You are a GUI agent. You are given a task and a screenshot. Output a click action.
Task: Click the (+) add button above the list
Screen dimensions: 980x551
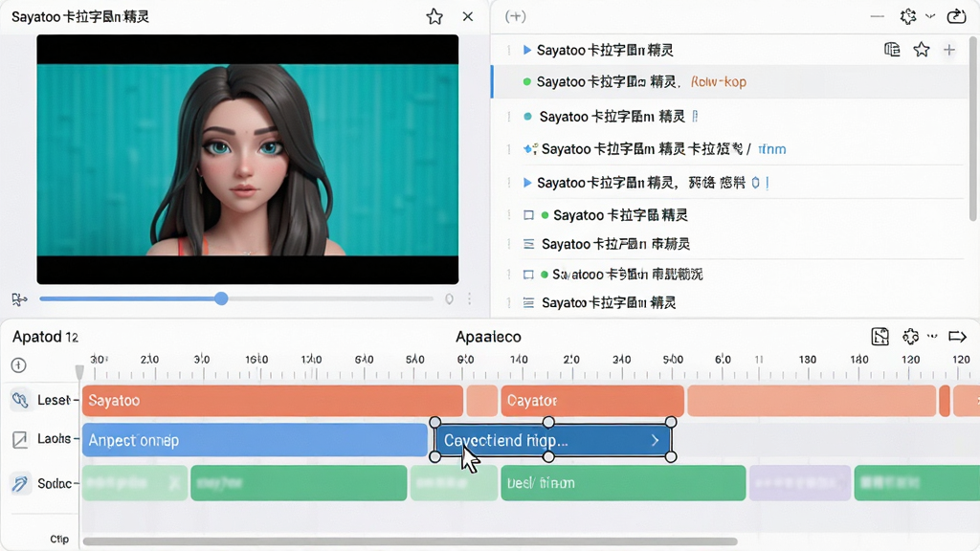516,16
